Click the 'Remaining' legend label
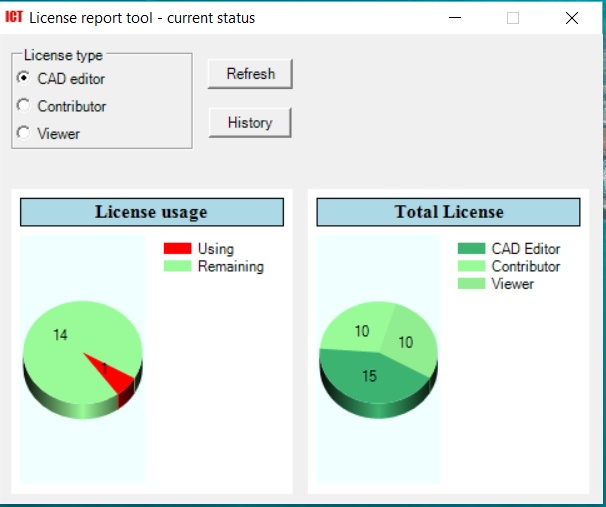This screenshot has width=606, height=507. coord(231,266)
